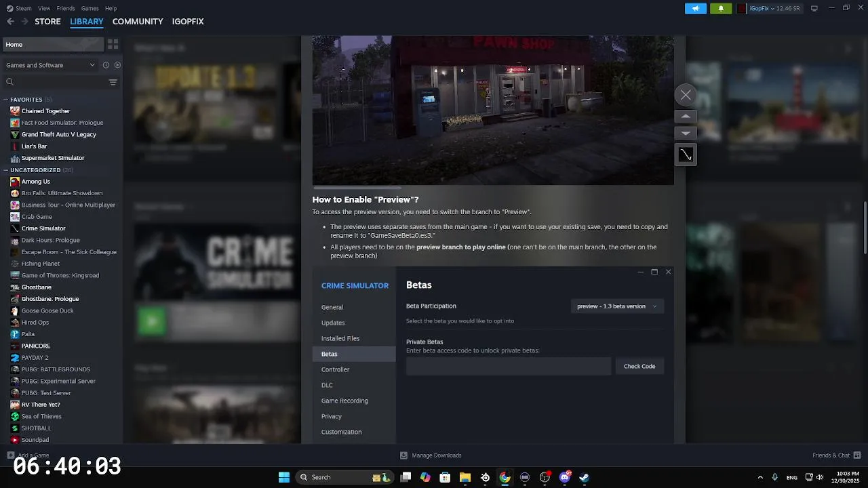Viewport: 868px width, 488px height.
Task: Click Add a Game
Action: tap(28, 455)
